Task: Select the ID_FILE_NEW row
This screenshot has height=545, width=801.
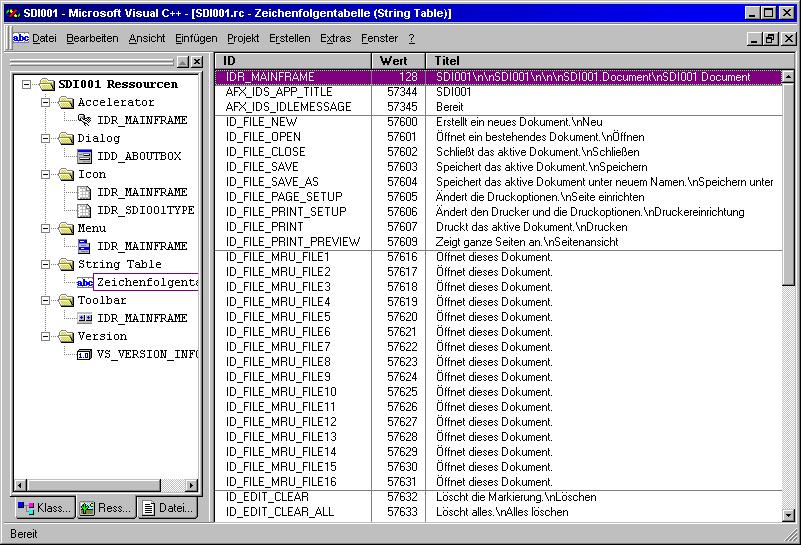Action: (499, 122)
